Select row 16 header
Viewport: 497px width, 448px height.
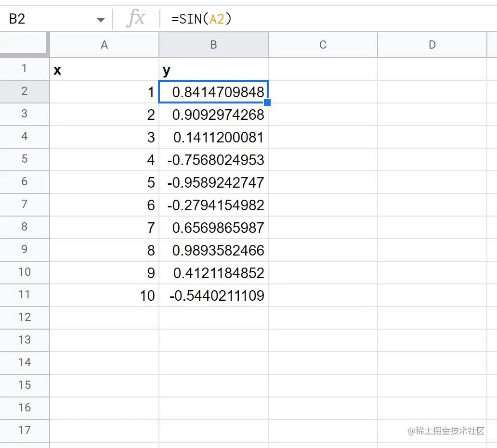25,408
